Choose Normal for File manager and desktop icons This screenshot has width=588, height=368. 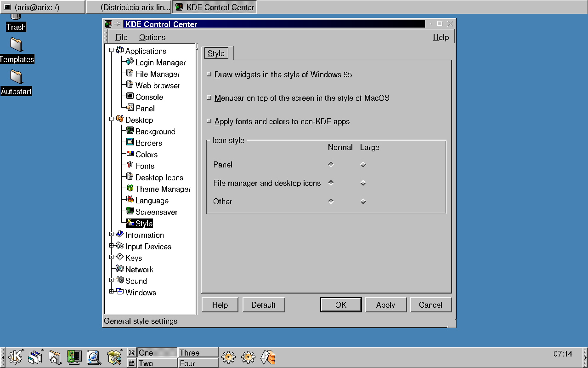tap(331, 183)
